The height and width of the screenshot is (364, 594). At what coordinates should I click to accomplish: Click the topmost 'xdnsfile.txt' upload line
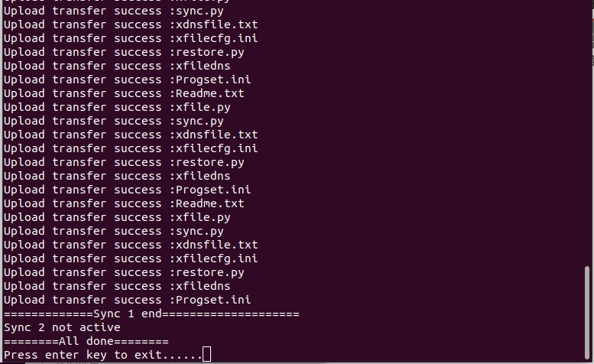point(131,24)
